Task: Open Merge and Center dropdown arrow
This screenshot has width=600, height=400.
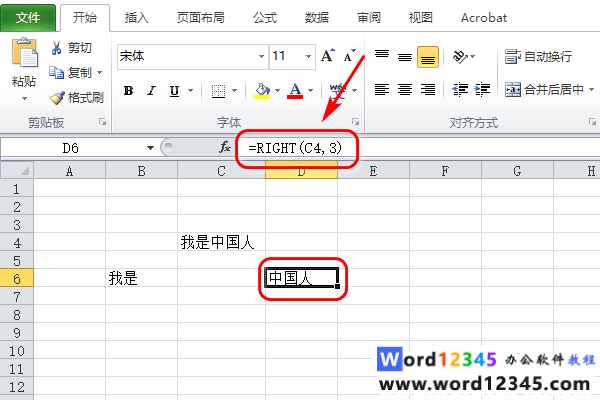Action: (x=592, y=90)
